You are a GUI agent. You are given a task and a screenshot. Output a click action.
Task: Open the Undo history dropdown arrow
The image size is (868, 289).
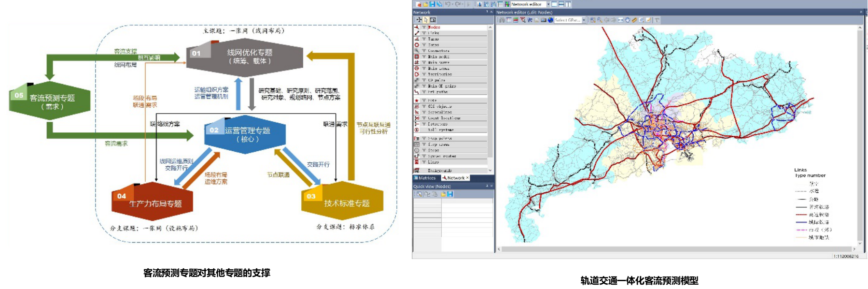click(453, 4)
